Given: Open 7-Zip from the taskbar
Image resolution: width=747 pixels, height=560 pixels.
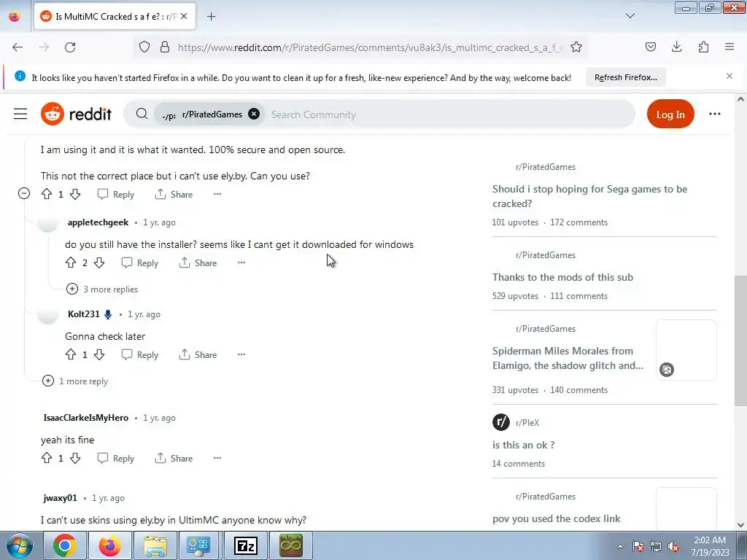Looking at the screenshot, I should point(246,545).
